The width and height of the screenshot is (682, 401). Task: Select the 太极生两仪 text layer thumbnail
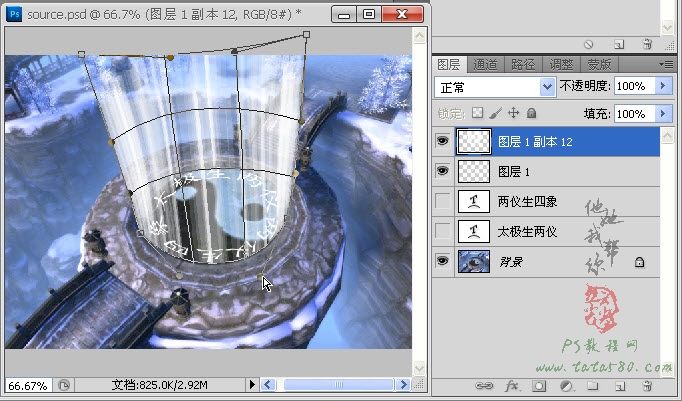point(474,231)
